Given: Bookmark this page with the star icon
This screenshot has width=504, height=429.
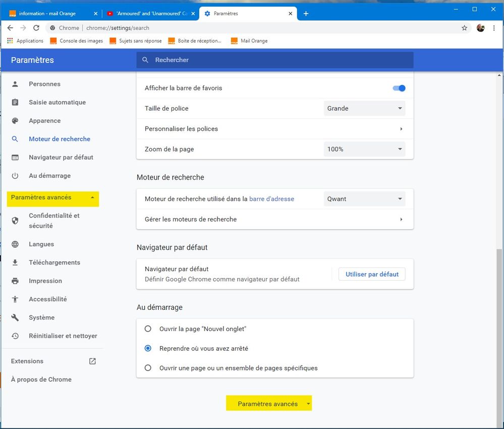Looking at the screenshot, I should tap(464, 28).
